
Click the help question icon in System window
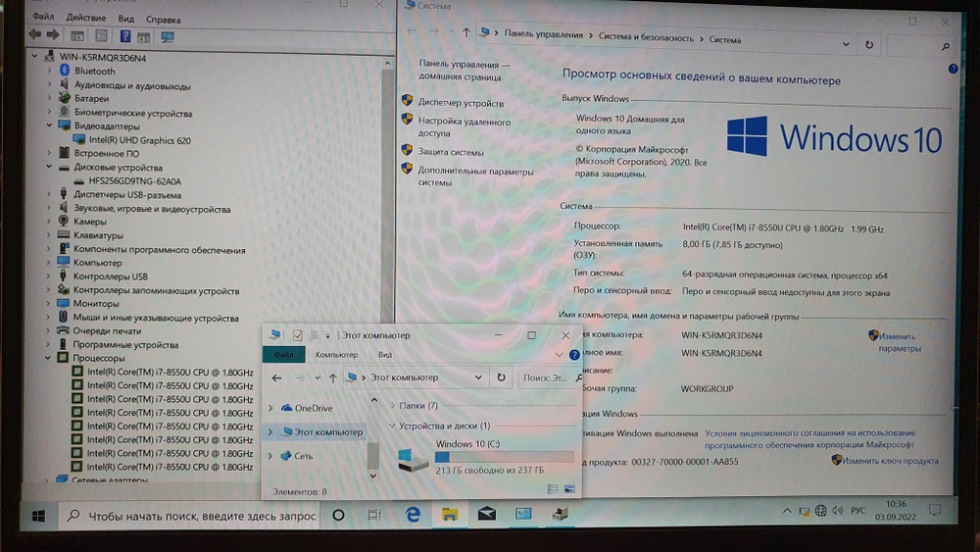tap(953, 69)
